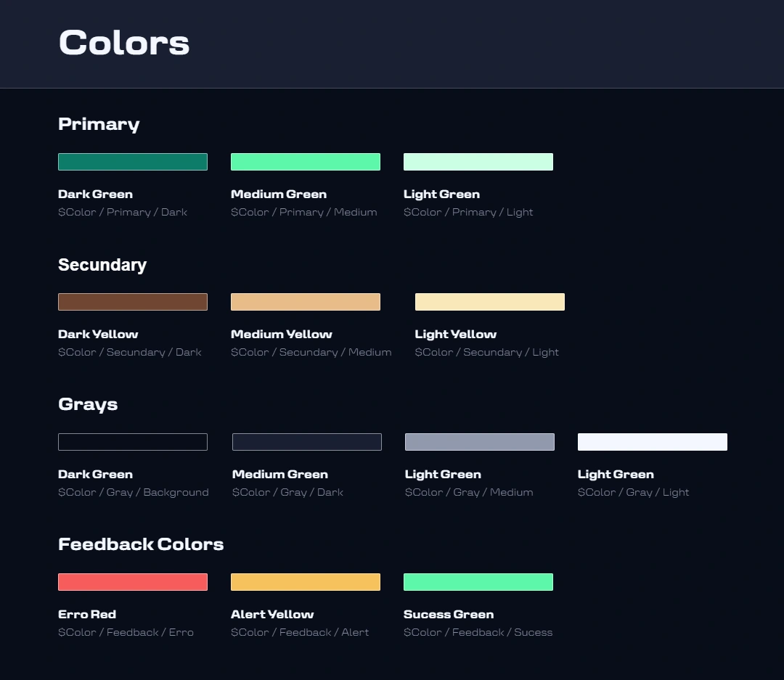
Task: Click the Grays section heading
Action: pos(88,404)
